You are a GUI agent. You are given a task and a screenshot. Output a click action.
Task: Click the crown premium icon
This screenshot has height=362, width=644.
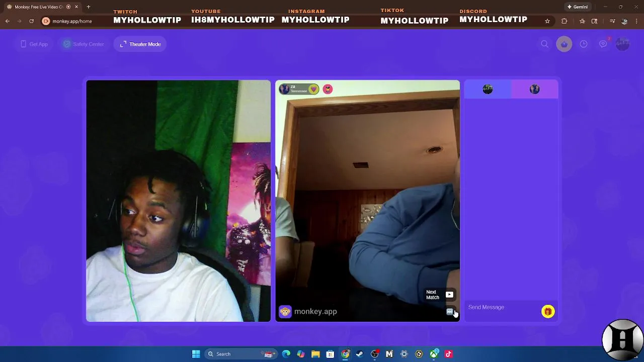(564, 44)
